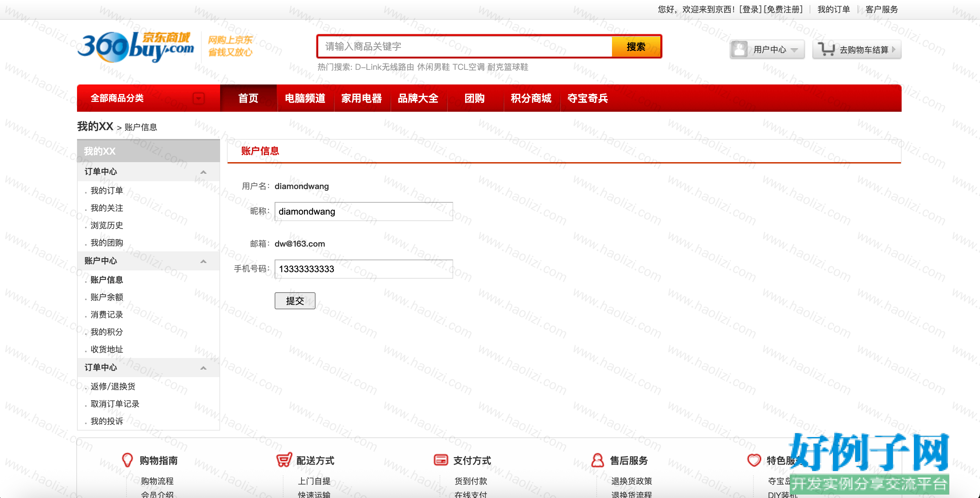Image resolution: width=980 pixels, height=498 pixels.
Task: Click the 购物指南 location pin icon
Action: 127,460
